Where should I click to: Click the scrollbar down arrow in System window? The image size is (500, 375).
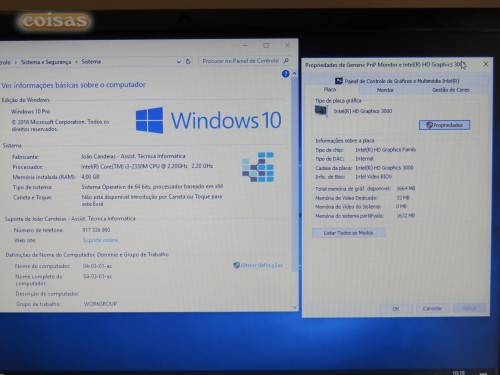(295, 308)
